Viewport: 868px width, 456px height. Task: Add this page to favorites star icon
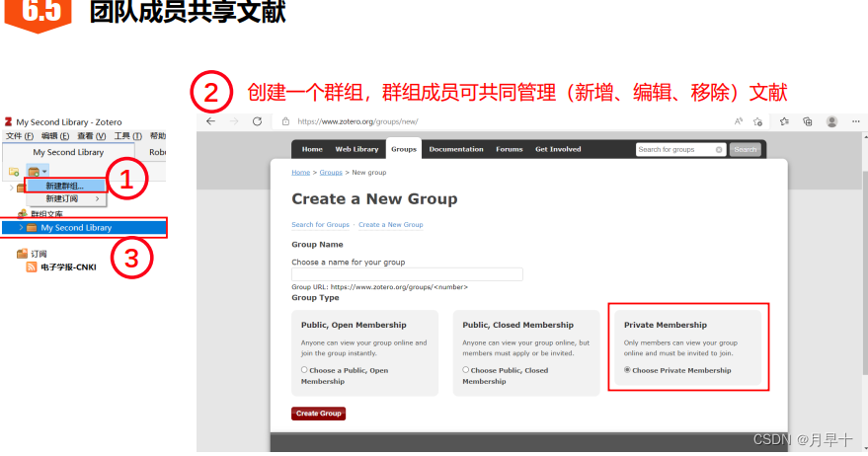(x=757, y=121)
